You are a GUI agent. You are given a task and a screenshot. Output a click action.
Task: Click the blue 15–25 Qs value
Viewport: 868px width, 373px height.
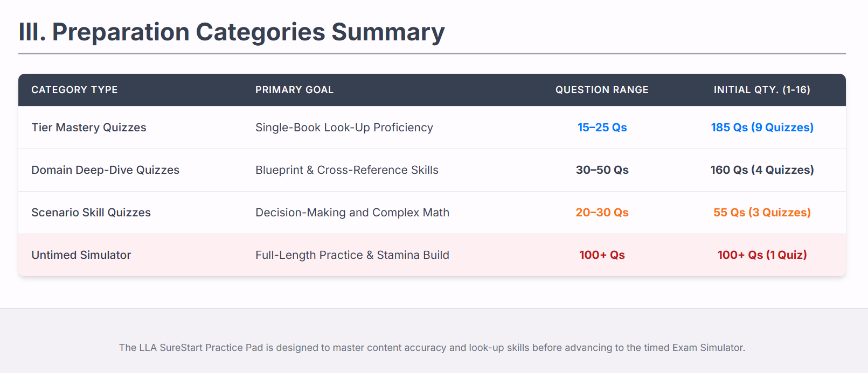pos(602,128)
